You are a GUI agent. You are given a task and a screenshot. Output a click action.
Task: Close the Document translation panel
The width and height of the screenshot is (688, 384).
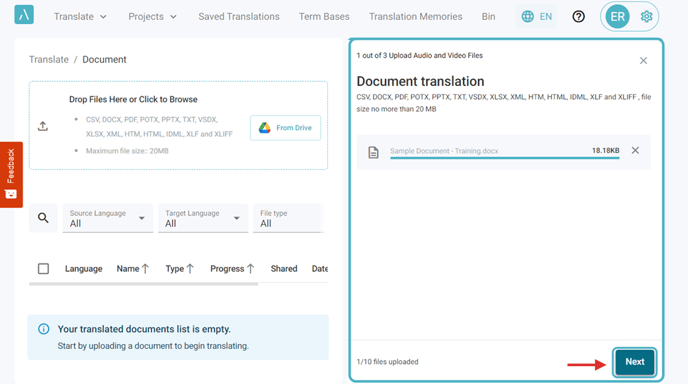(643, 61)
